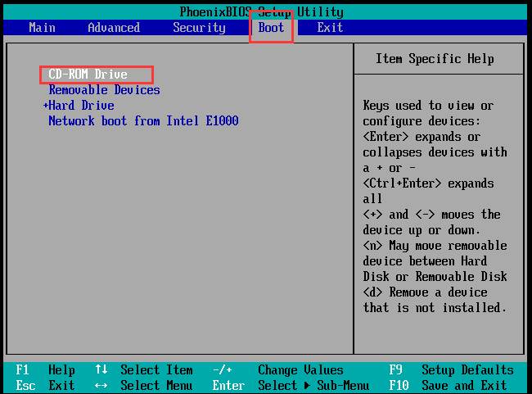Image resolution: width=532 pixels, height=394 pixels.
Task: Click the Item Specific Help heading
Action: click(x=435, y=59)
